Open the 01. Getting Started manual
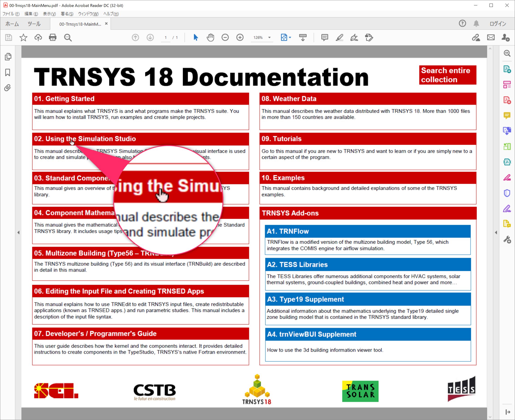This screenshot has width=515, height=420. pos(141,99)
